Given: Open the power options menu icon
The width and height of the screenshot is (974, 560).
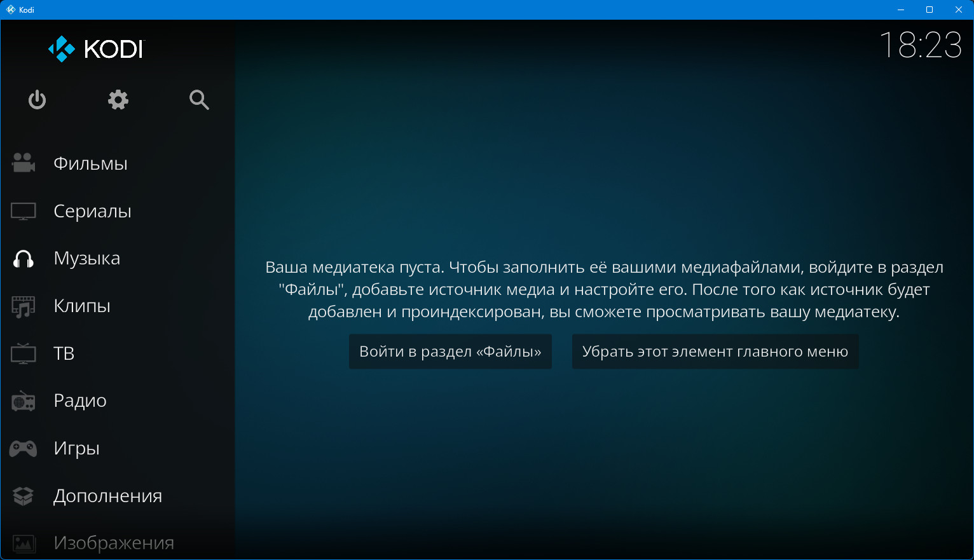Looking at the screenshot, I should [x=38, y=100].
